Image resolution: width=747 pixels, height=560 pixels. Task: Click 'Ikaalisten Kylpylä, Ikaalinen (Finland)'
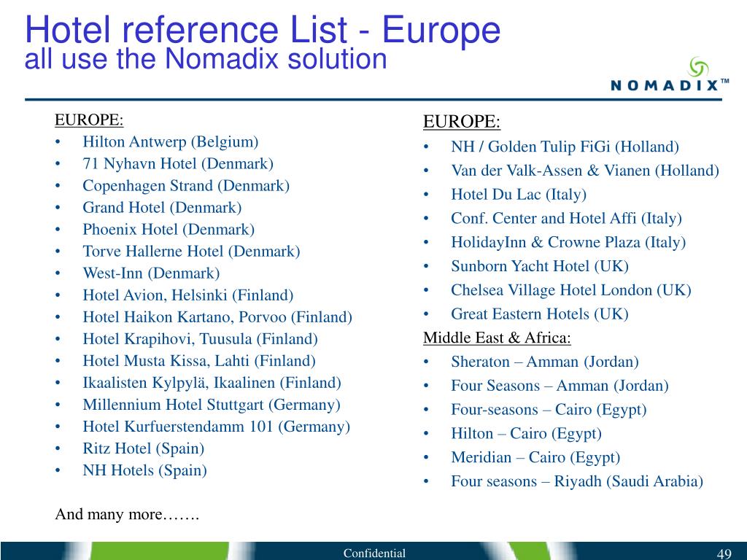212,383
